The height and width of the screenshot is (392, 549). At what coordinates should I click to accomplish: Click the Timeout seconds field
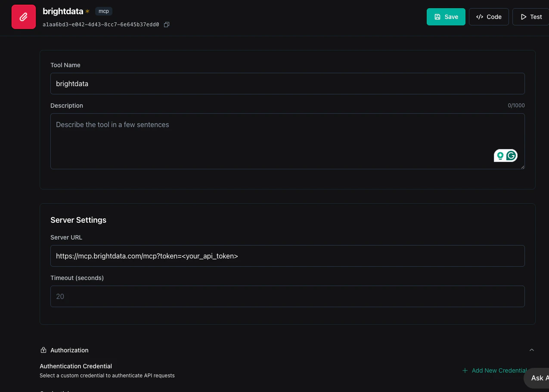pos(288,296)
